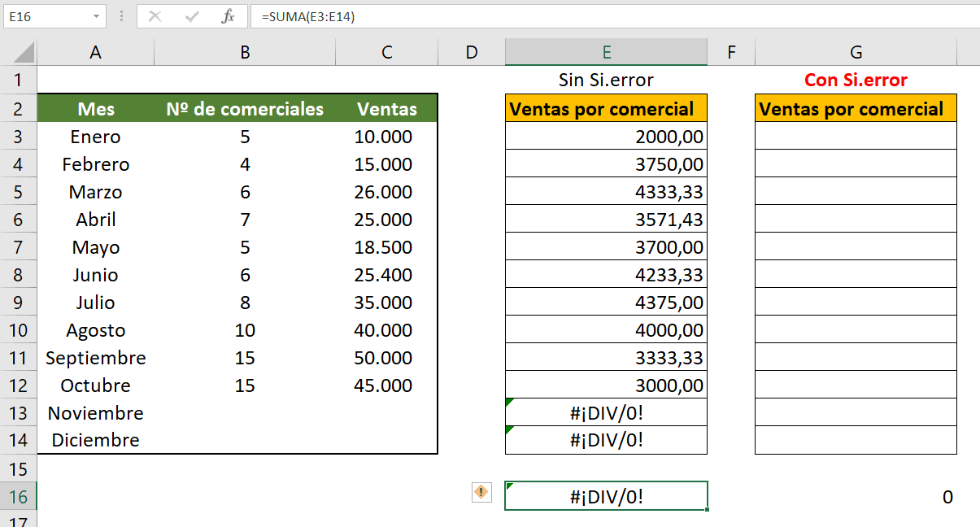Image resolution: width=980 pixels, height=527 pixels.
Task: Select the 'Septiembre' cell
Action: (x=96, y=357)
